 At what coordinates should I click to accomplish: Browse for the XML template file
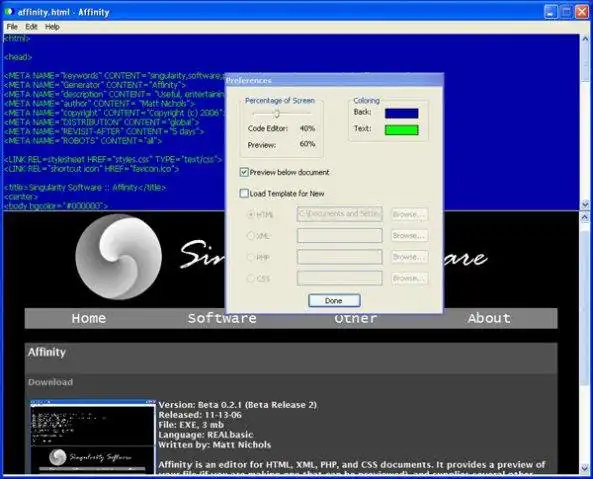[410, 236]
